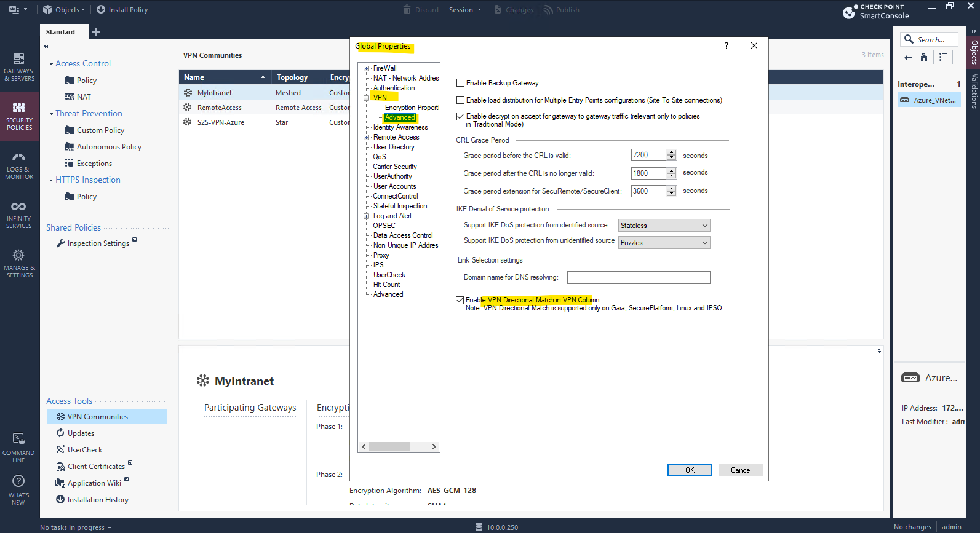Click the Azure_VNet interoperable device icon
Image resolution: width=980 pixels, height=533 pixels.
(905, 100)
